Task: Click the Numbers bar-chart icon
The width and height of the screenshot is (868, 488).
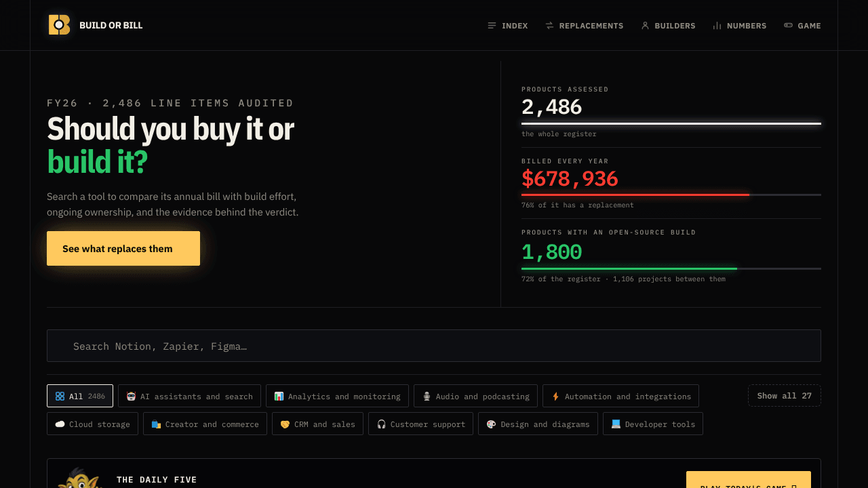Action: 717,26
